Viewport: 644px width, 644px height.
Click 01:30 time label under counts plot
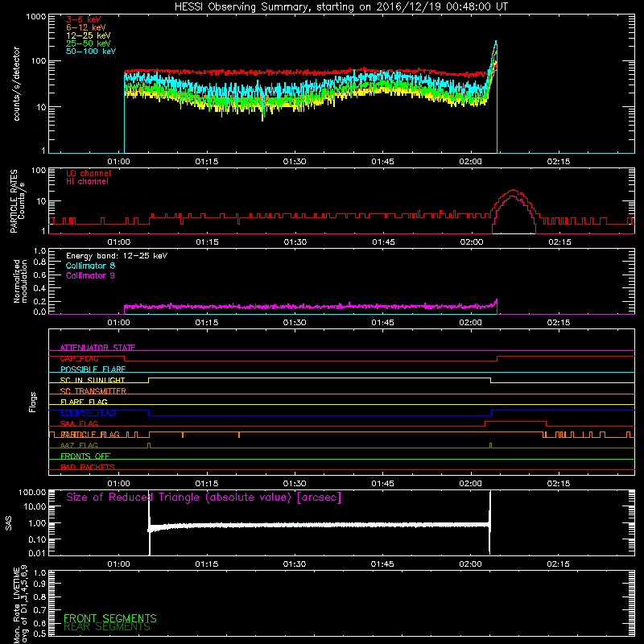(295, 162)
